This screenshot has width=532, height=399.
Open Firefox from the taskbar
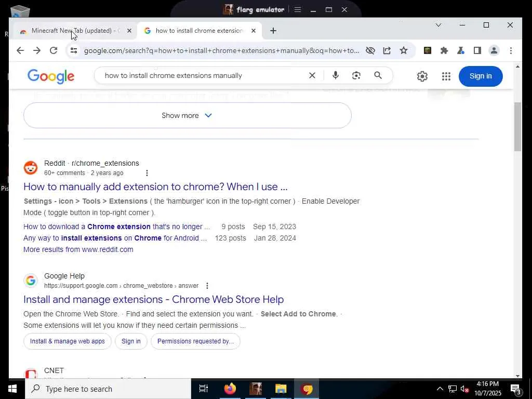tap(230, 389)
